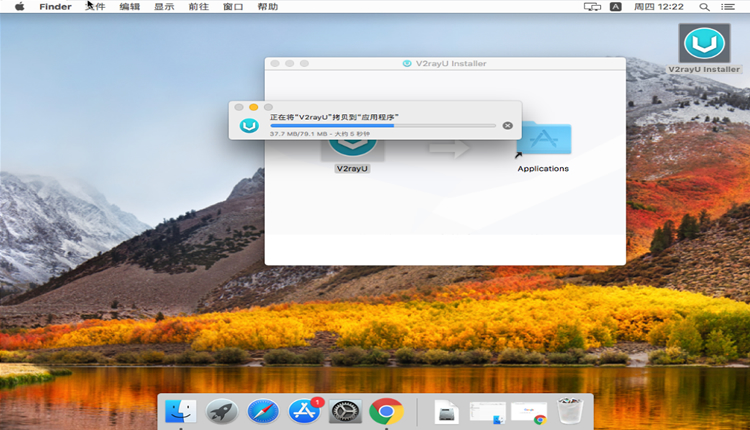Open the Finder menu

click(55, 6)
